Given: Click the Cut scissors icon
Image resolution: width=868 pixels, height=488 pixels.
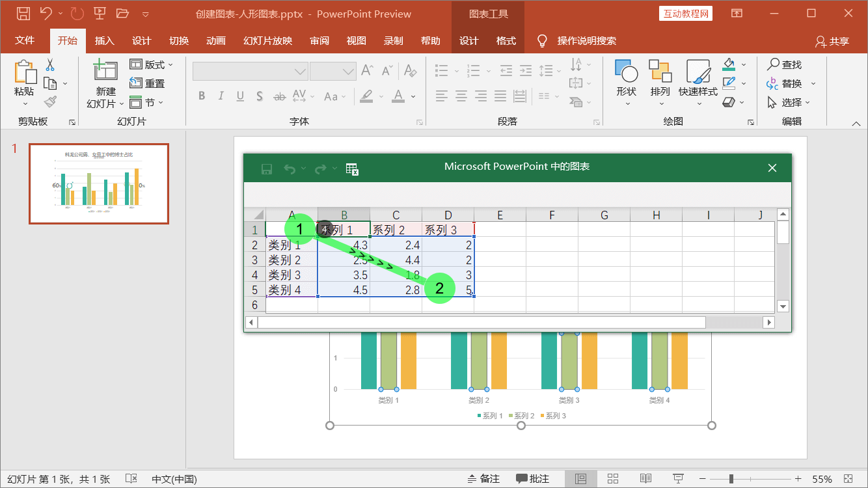Looking at the screenshot, I should [50, 65].
